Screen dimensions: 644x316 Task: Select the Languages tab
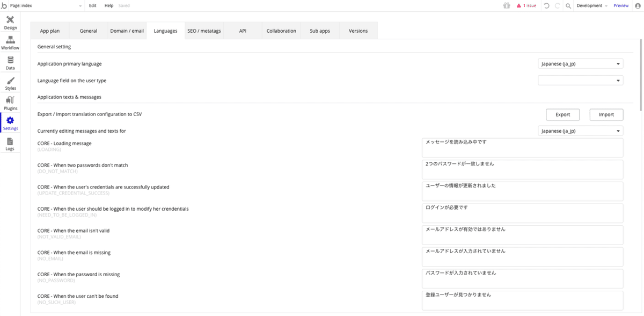tap(165, 31)
